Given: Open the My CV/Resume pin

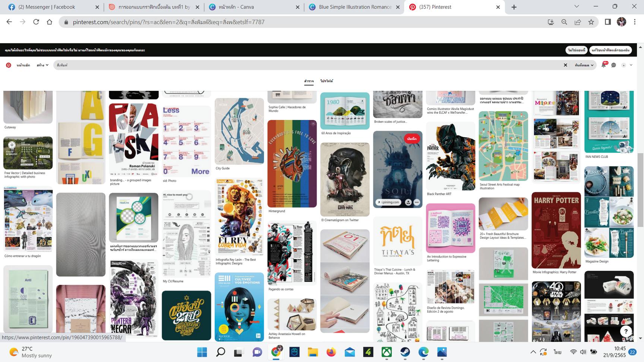Looking at the screenshot, I should click(186, 234).
